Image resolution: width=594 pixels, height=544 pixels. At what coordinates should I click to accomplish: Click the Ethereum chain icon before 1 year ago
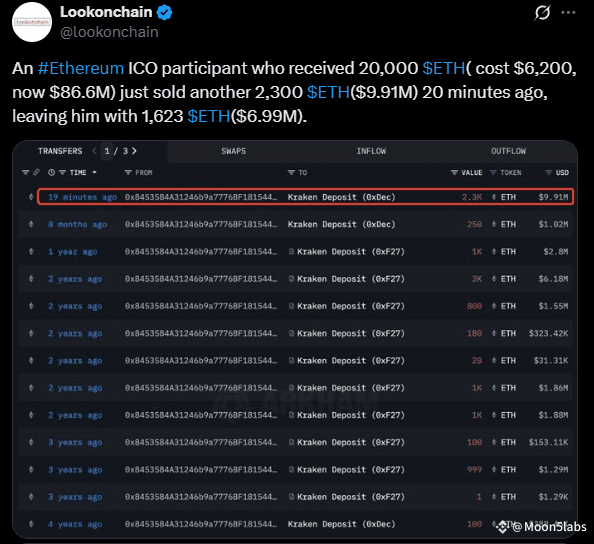coord(31,251)
